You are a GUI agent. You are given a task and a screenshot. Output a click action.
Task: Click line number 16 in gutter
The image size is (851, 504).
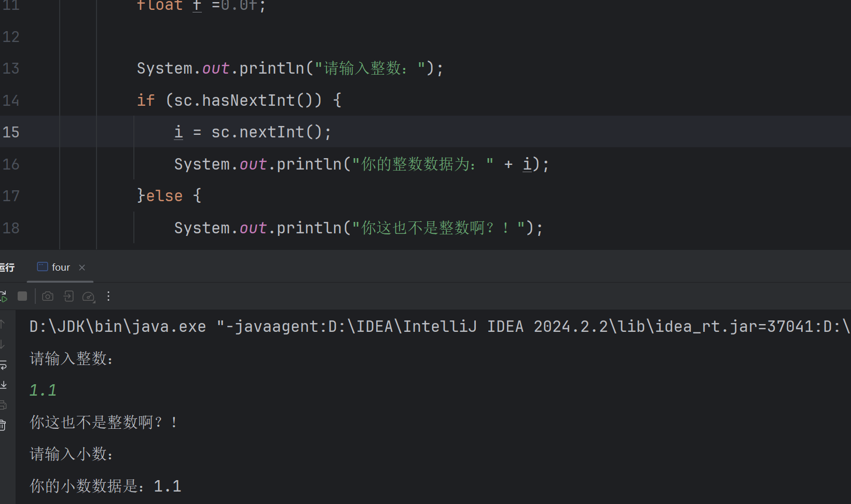(x=11, y=164)
